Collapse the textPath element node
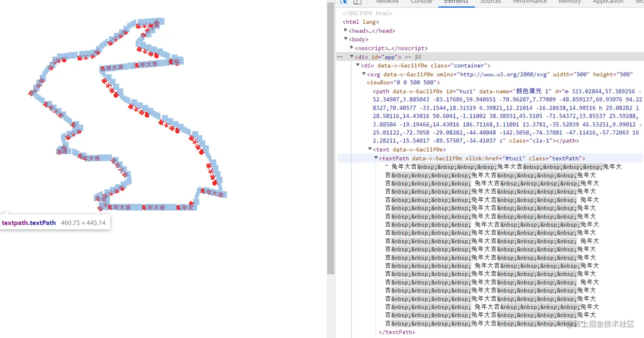 376,158
